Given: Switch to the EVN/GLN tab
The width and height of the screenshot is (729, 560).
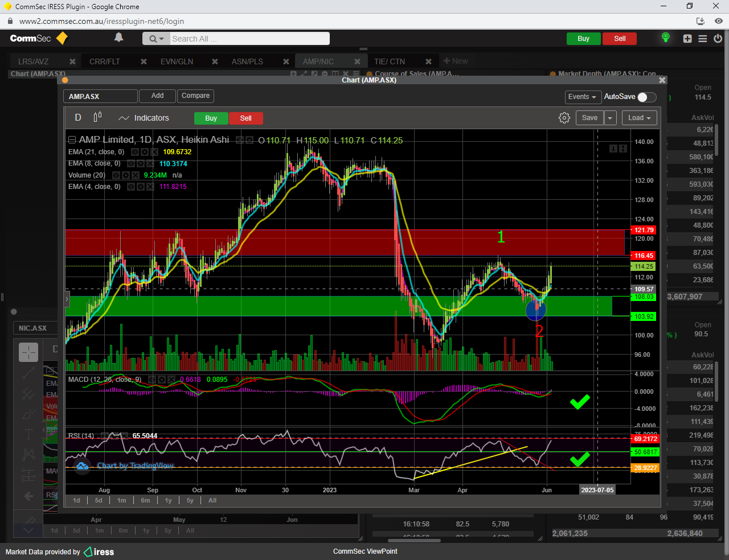Looking at the screenshot, I should pos(177,61).
